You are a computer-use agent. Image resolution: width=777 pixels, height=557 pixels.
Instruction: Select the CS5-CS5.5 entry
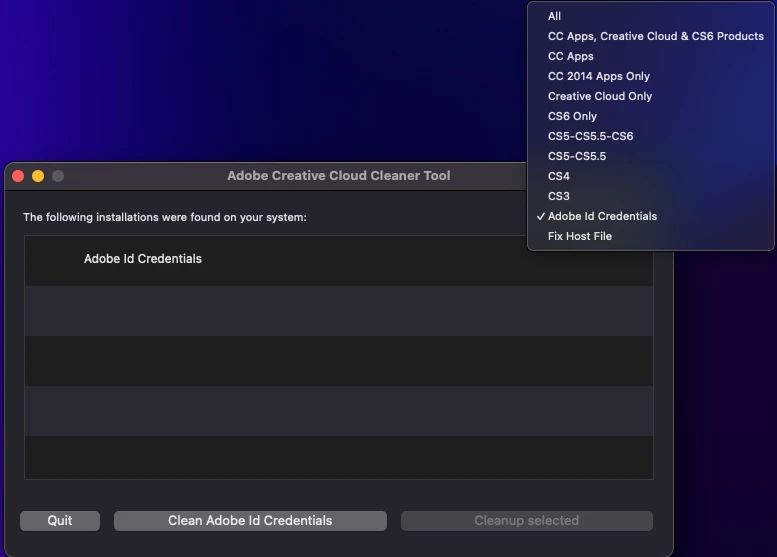click(x=651, y=156)
